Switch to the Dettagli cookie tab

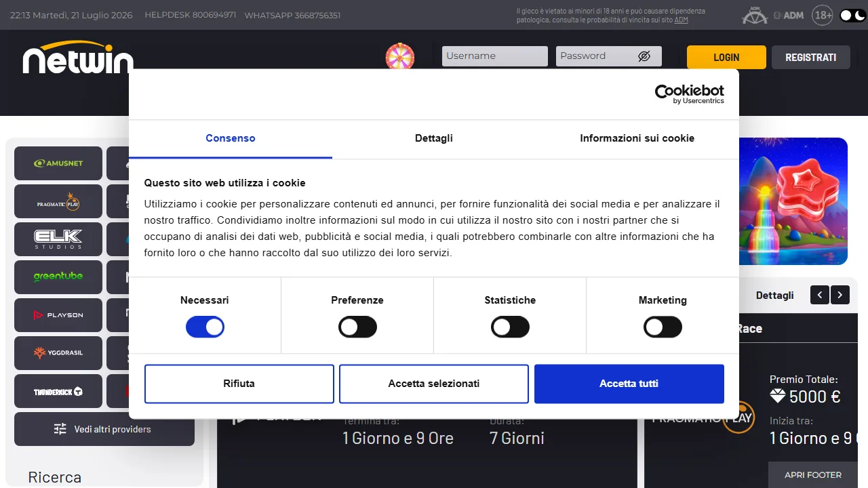434,138
